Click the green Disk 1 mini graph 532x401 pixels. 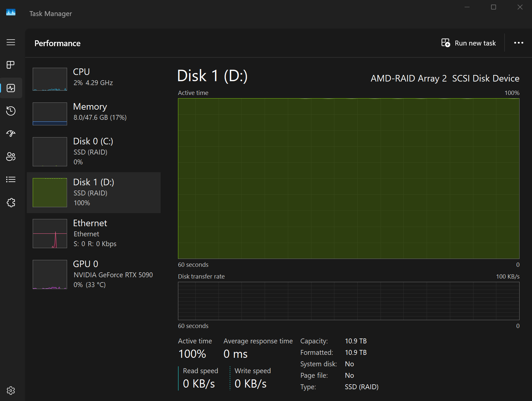coord(50,192)
